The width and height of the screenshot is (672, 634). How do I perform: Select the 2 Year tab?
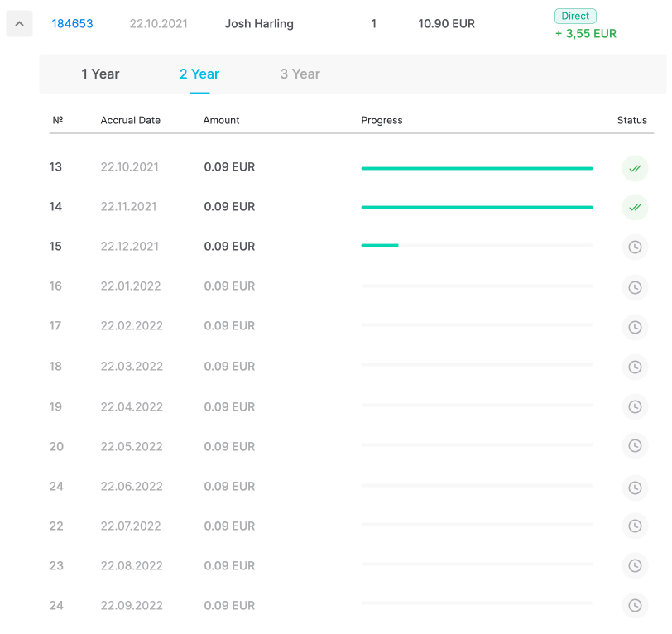[x=199, y=74]
